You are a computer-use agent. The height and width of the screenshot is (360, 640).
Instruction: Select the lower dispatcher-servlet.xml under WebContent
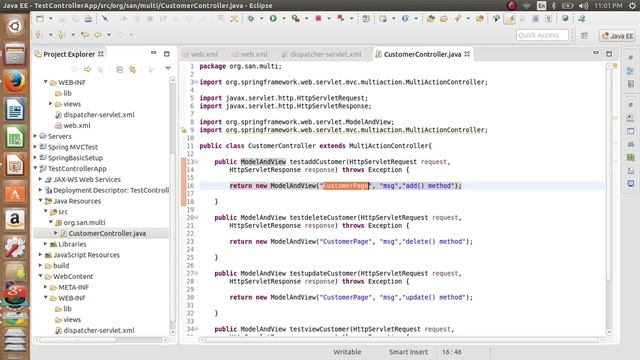99,330
